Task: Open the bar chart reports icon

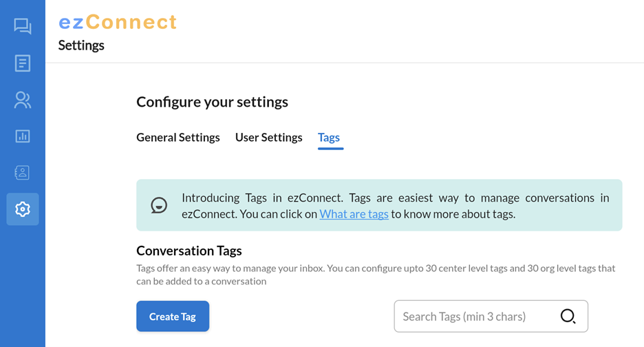Action: pyautogui.click(x=23, y=136)
